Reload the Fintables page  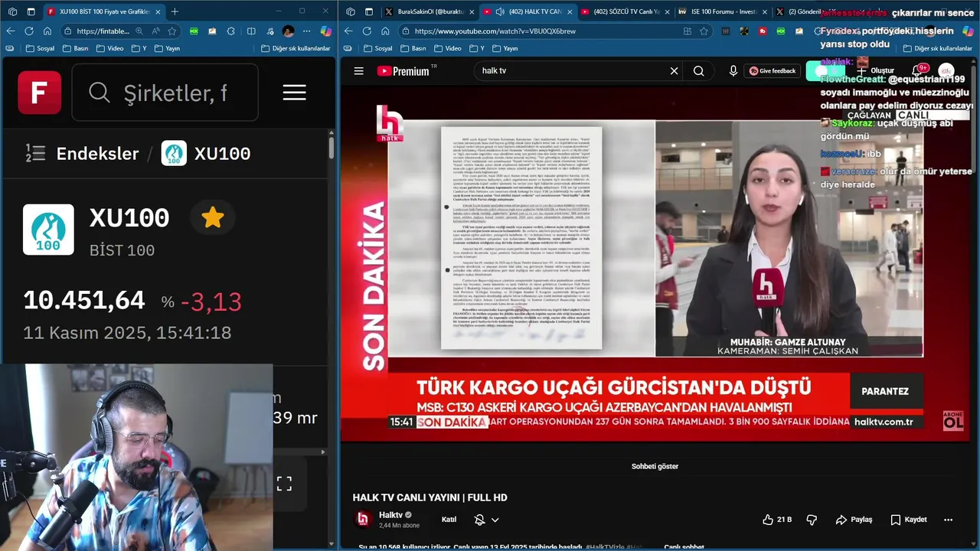click(x=29, y=31)
